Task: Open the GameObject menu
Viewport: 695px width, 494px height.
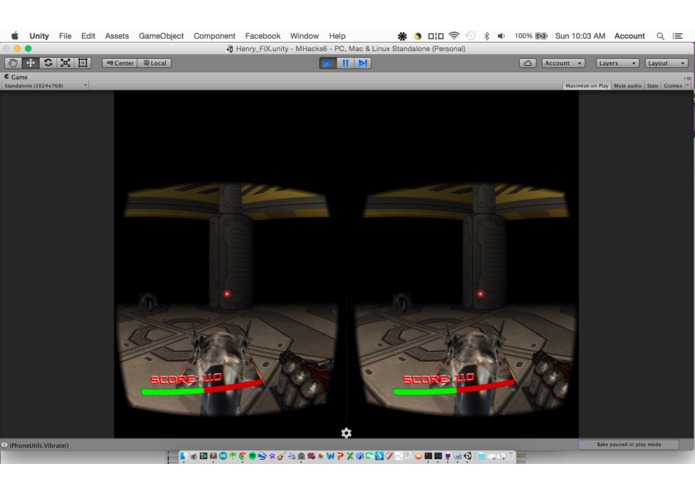Action: [161, 36]
